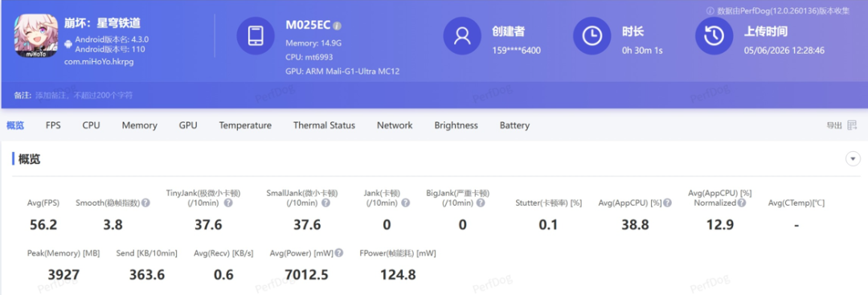
Task: Click the FPower value 124.8
Action: [x=398, y=275]
